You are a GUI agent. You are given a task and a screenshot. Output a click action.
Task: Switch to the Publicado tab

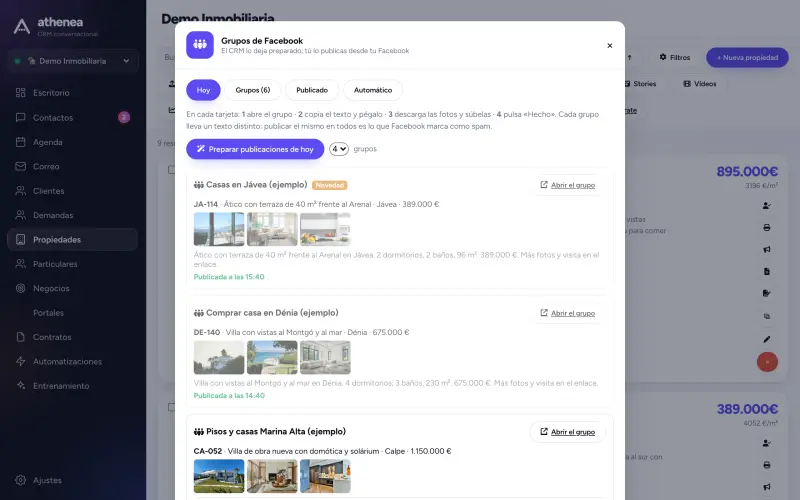click(312, 90)
